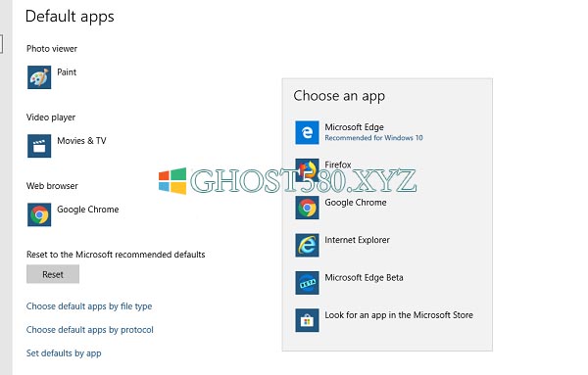
Task: Select the Microsoft Edge label in app list
Action: (x=355, y=127)
